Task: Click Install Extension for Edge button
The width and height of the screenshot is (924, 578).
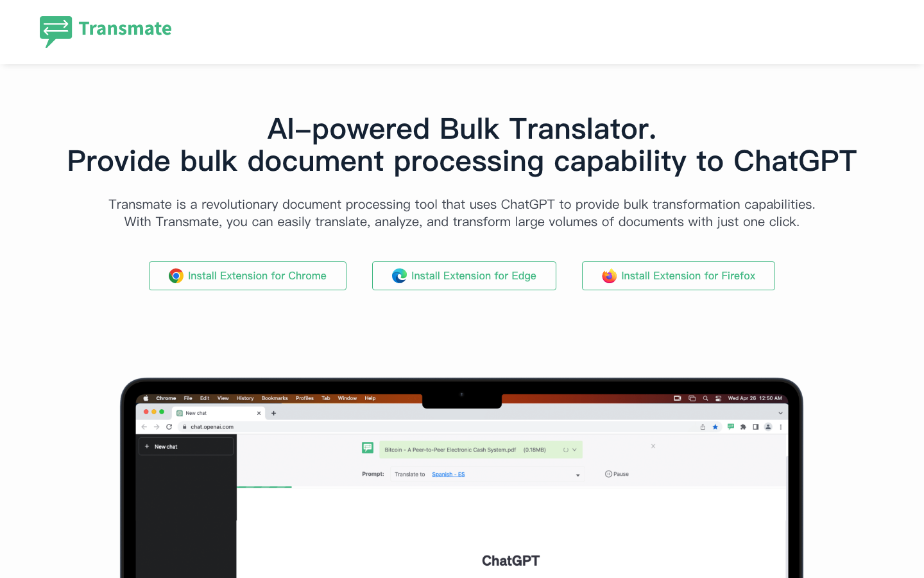Action: [x=464, y=276]
